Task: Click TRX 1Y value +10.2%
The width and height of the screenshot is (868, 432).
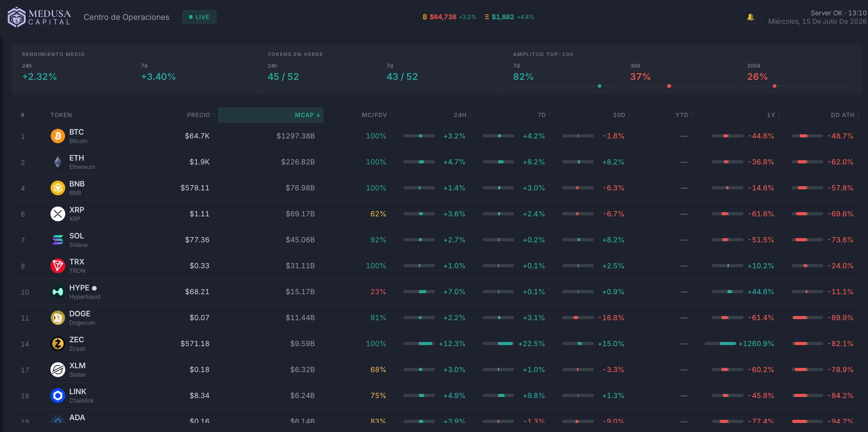Action: tap(760, 266)
